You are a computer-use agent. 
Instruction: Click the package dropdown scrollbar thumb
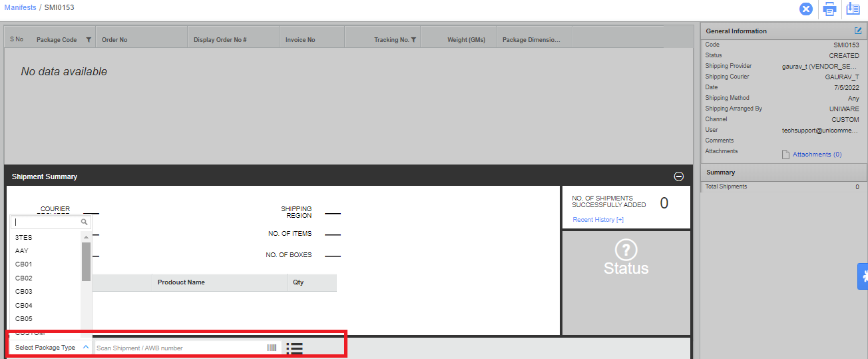coord(86,262)
